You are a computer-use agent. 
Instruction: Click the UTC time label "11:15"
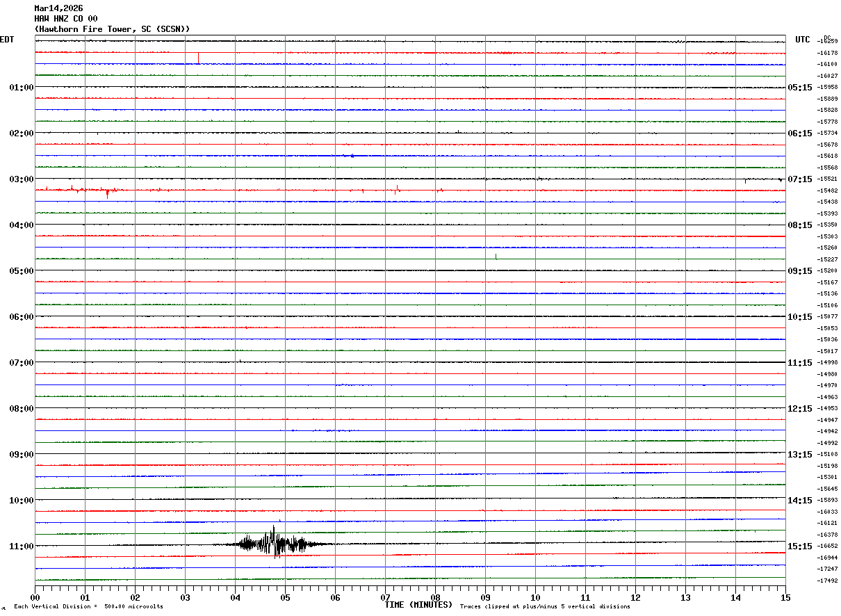[x=800, y=363]
